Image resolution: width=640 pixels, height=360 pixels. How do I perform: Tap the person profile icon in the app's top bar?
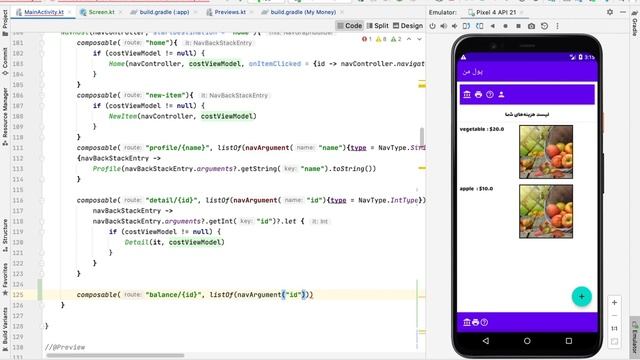click(501, 94)
